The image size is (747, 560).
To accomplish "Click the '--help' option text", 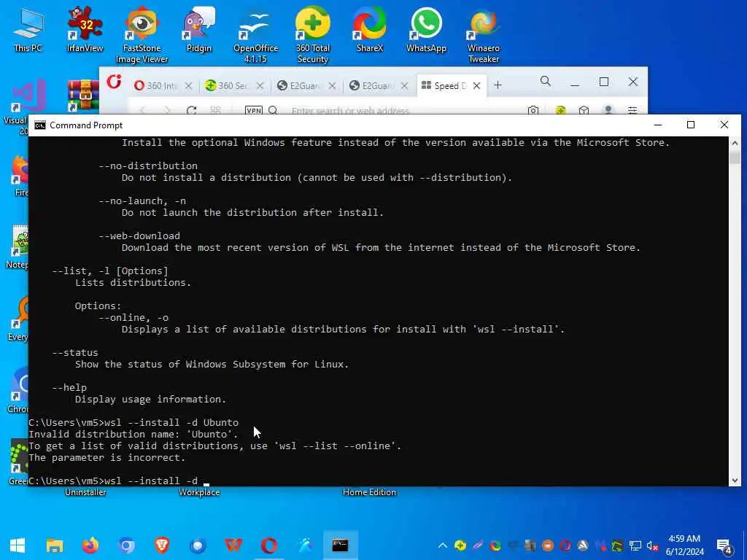I will tap(69, 388).
